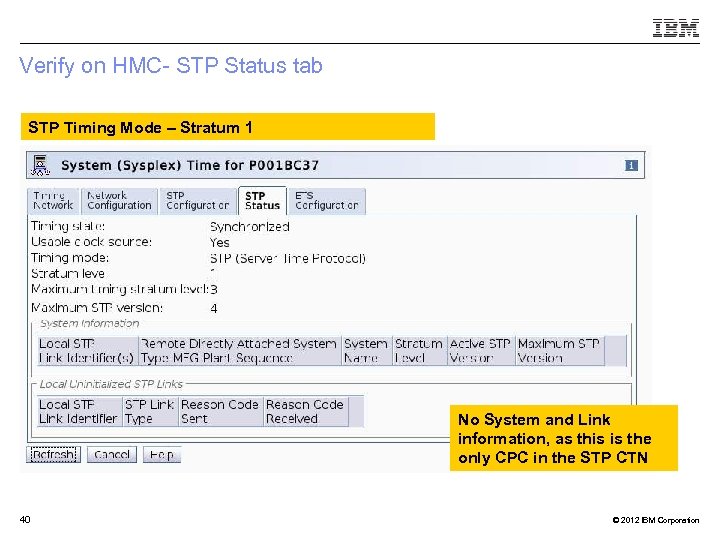Open the blue info icon in title bar

[631, 165]
